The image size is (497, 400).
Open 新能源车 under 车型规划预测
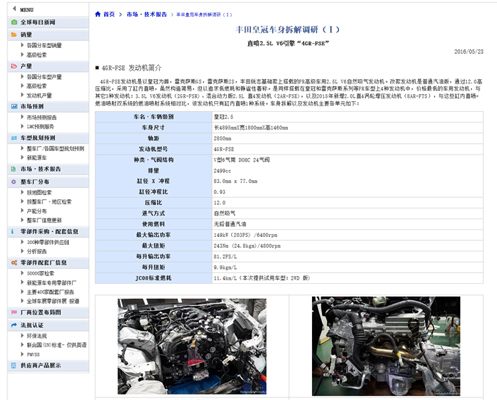(x=37, y=158)
